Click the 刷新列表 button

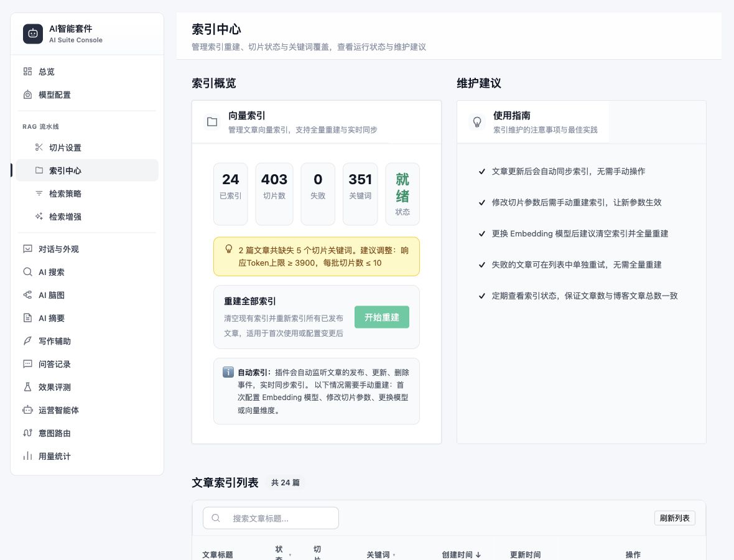[674, 518]
